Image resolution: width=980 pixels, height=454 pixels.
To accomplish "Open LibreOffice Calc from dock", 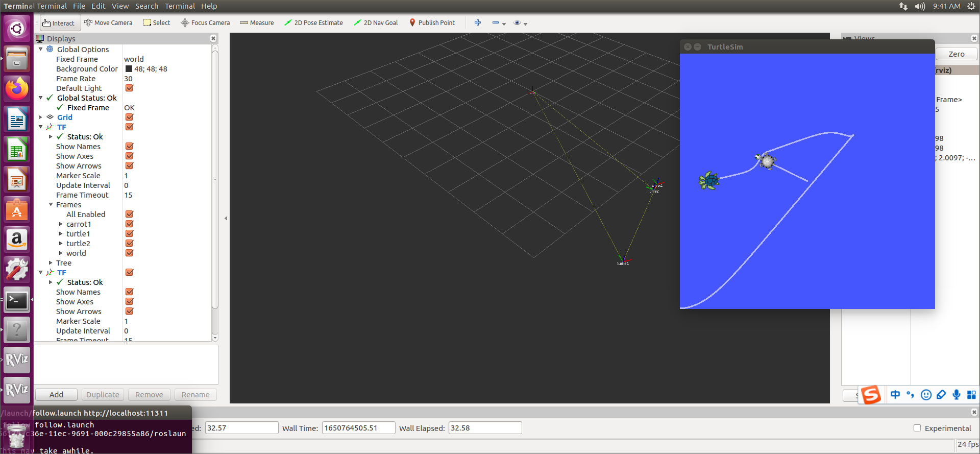I will 17,149.
